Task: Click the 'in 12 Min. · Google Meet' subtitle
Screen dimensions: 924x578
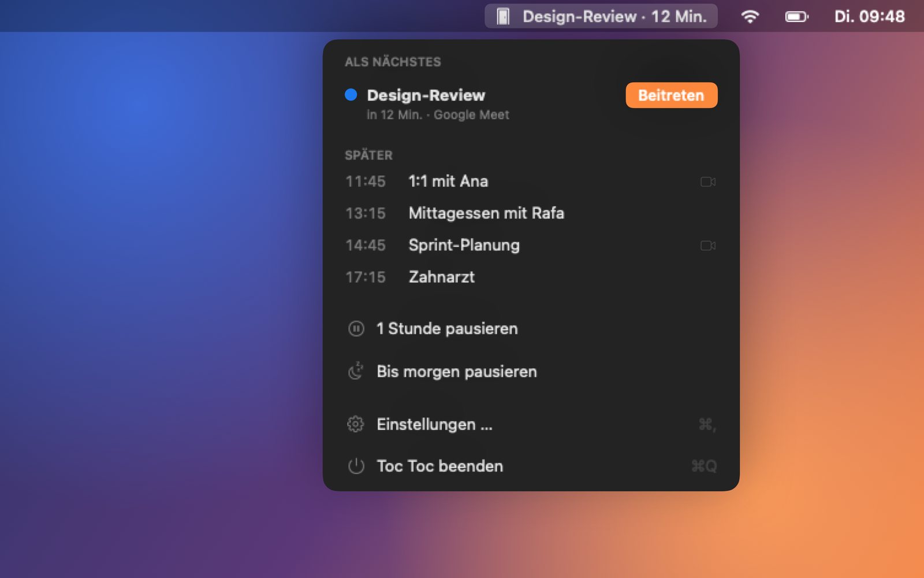Action: 438,115
